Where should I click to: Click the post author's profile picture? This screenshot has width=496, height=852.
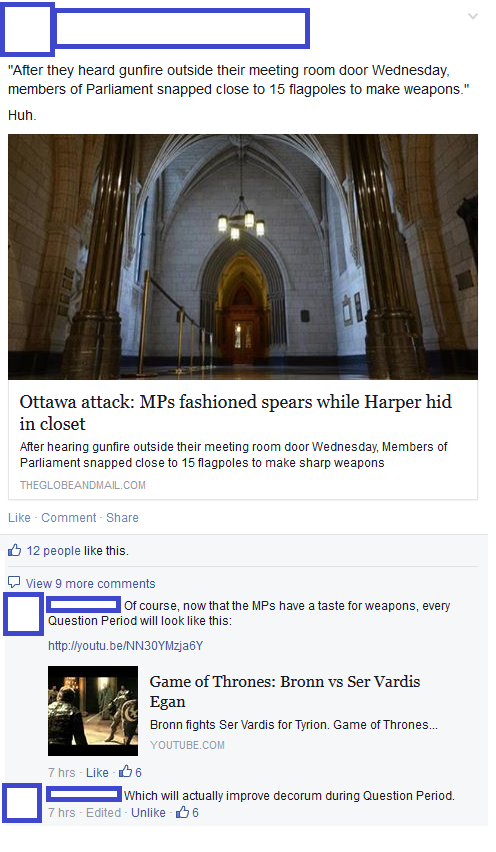tap(27, 29)
